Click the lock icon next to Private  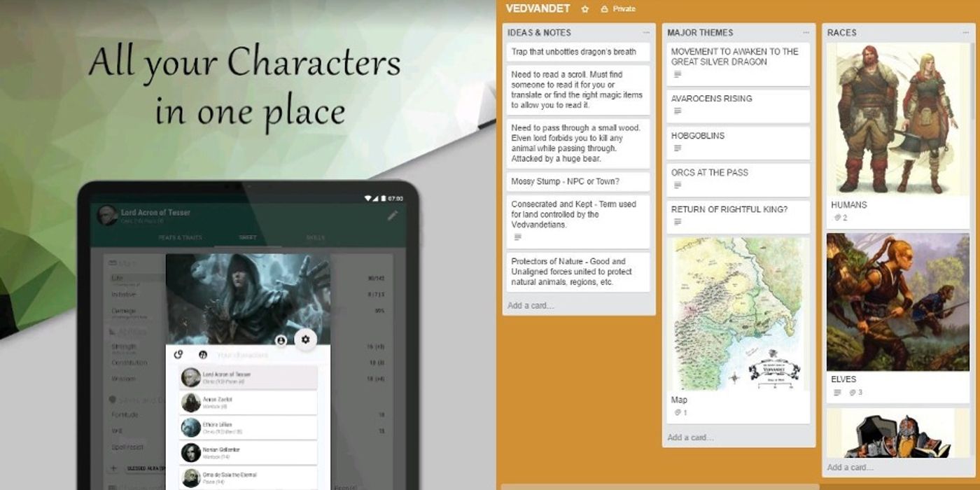(x=603, y=9)
